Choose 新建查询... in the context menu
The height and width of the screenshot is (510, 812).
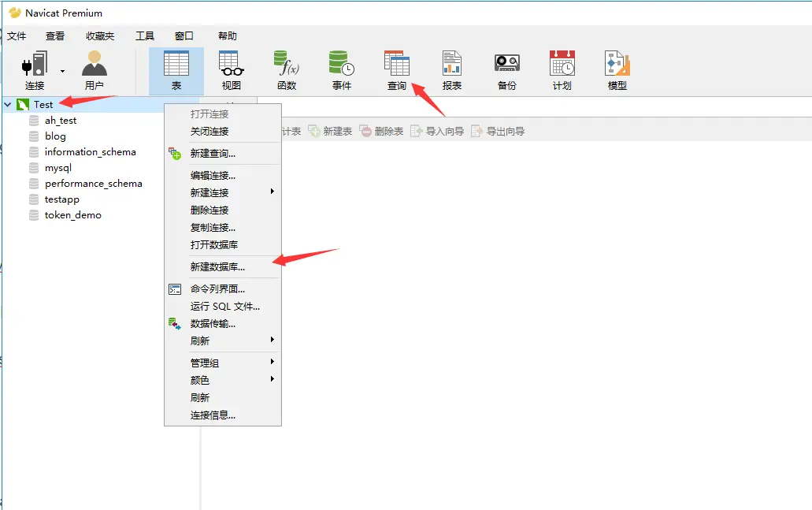click(x=223, y=154)
